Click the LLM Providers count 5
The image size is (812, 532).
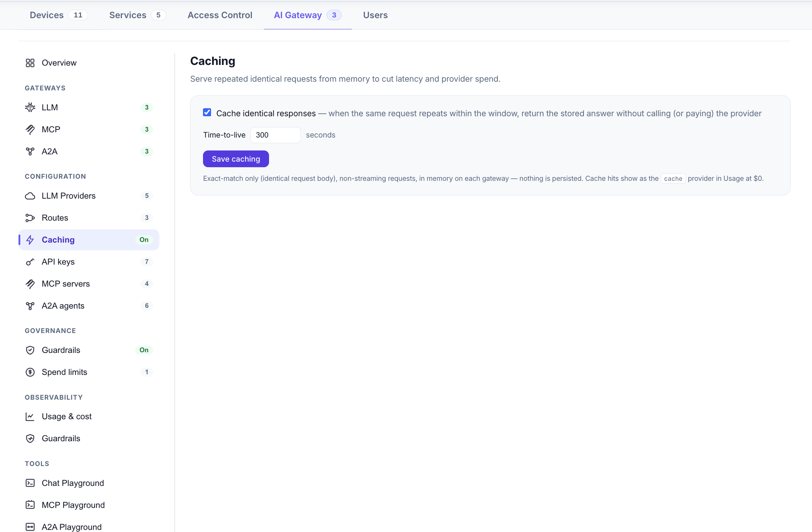pyautogui.click(x=147, y=196)
